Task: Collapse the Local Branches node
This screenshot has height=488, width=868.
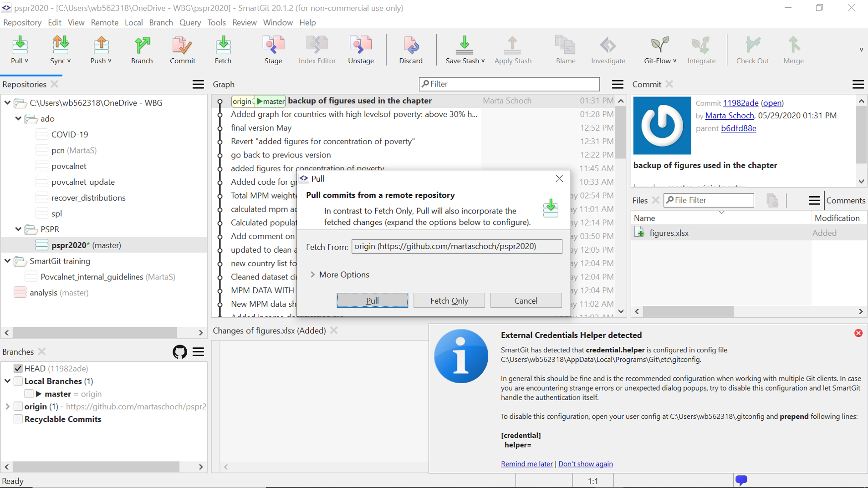Action: pyautogui.click(x=8, y=381)
